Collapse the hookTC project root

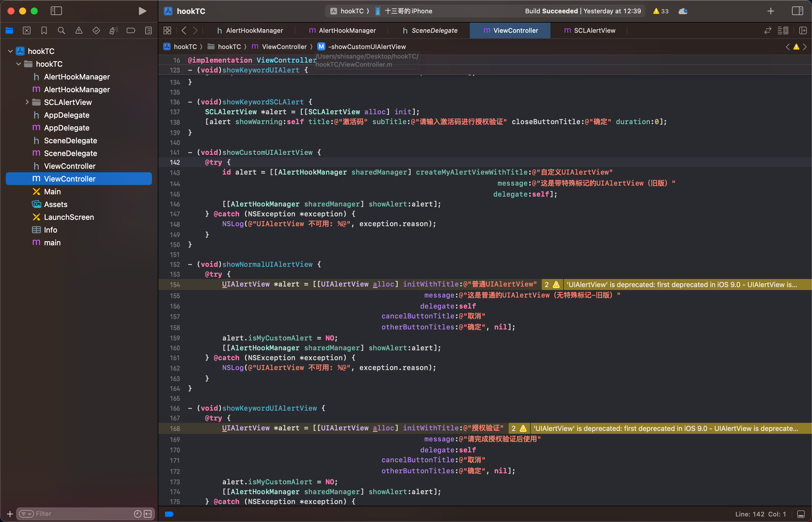coord(10,51)
